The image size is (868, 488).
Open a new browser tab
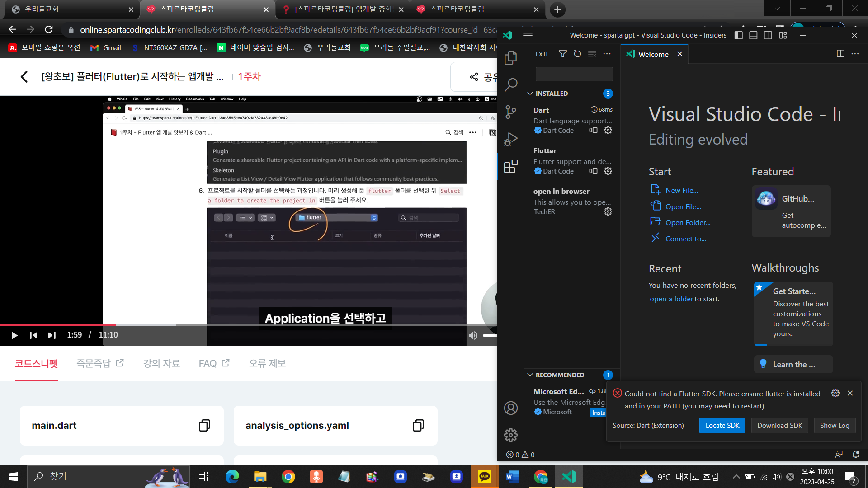point(558,9)
